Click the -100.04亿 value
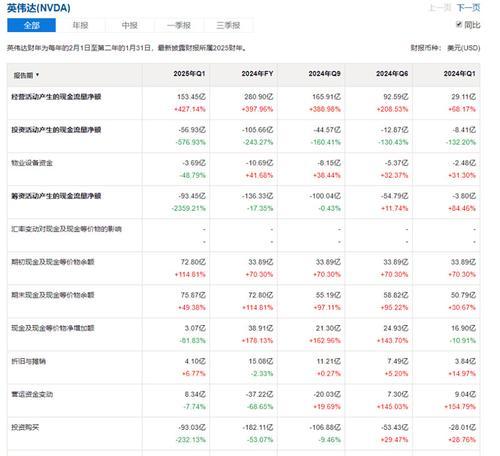This screenshot has width=500, height=456. (325, 196)
